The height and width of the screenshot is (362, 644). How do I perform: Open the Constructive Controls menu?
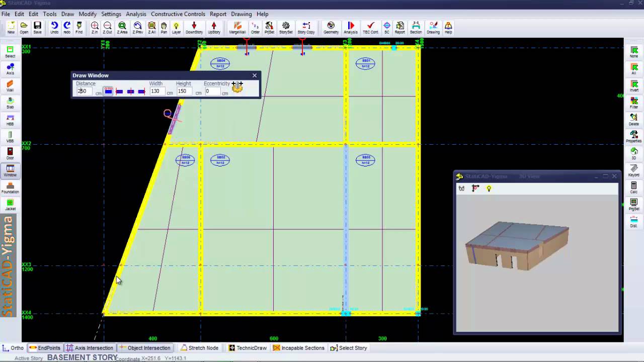point(178,14)
